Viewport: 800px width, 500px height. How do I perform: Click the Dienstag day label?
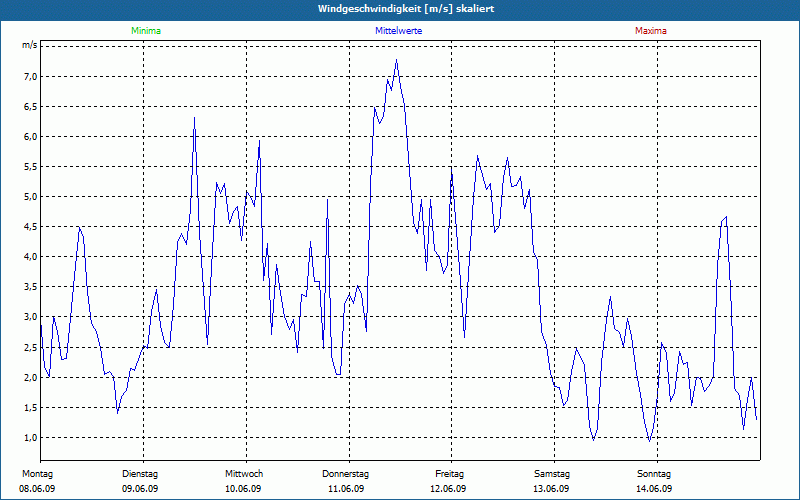[140, 474]
